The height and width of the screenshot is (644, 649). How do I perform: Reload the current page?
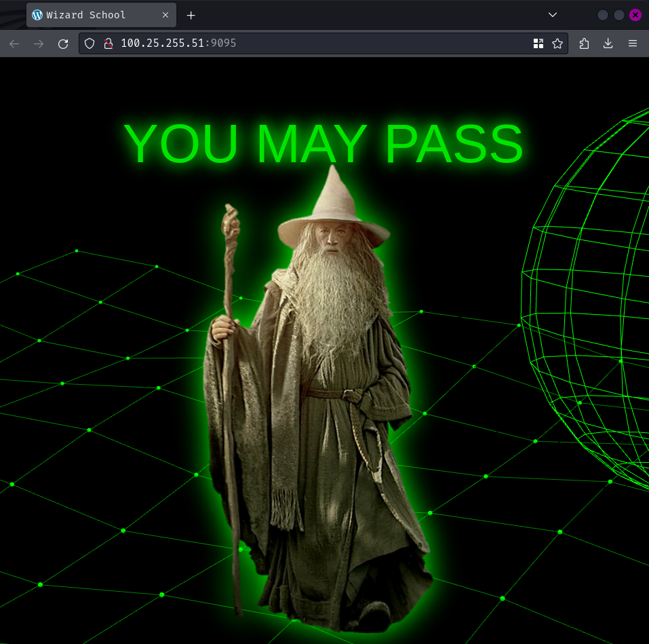(x=63, y=43)
